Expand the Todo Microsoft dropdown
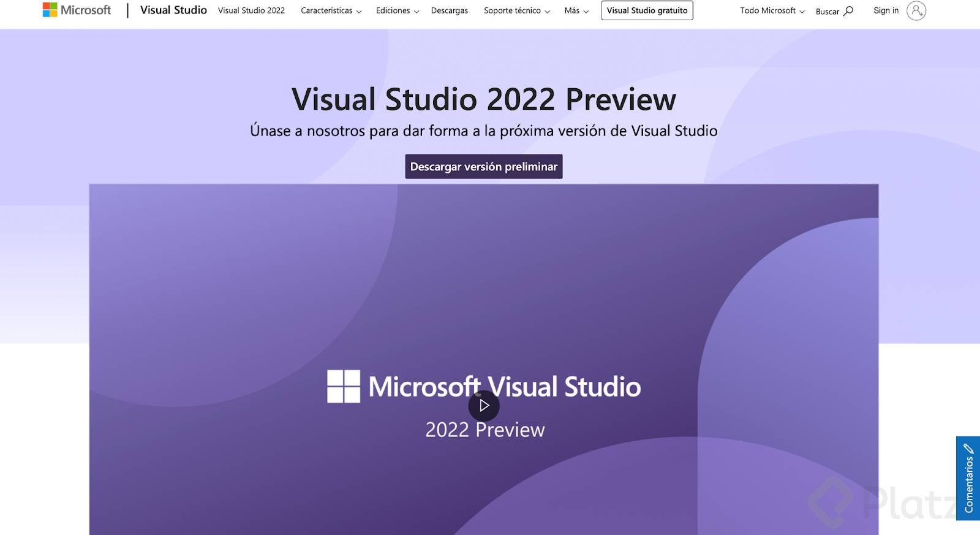This screenshot has height=535, width=980. click(x=772, y=10)
